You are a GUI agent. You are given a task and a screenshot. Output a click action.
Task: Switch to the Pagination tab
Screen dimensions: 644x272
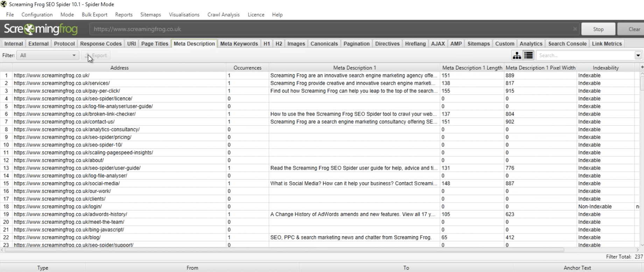[x=356, y=43]
